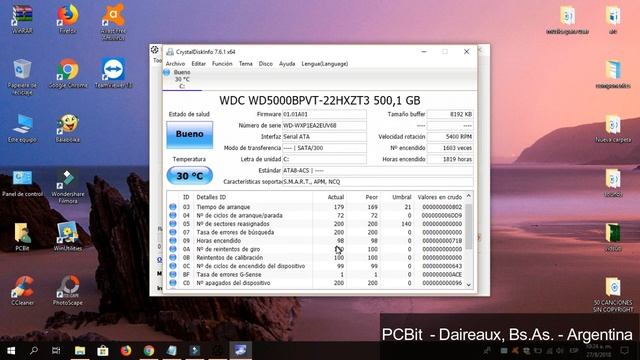Select the Bueno 30 °C C: disk tab
Screen dimensions: 640x360
182,79
